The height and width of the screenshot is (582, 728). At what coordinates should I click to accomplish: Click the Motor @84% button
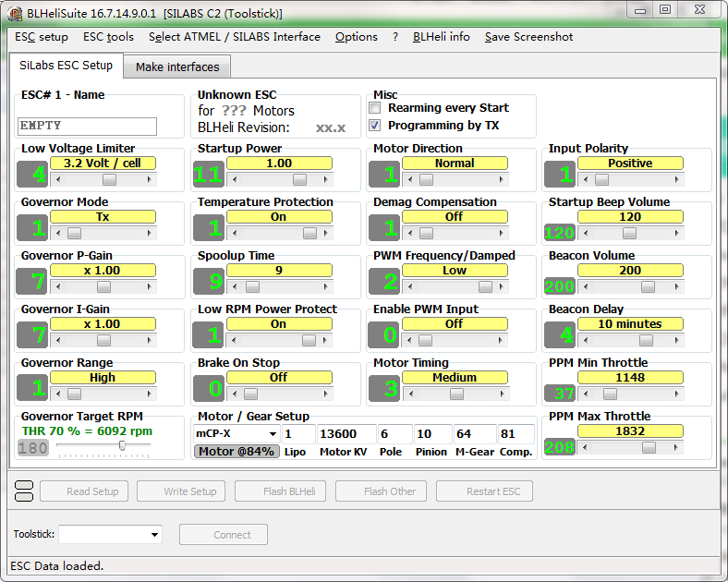(237, 452)
